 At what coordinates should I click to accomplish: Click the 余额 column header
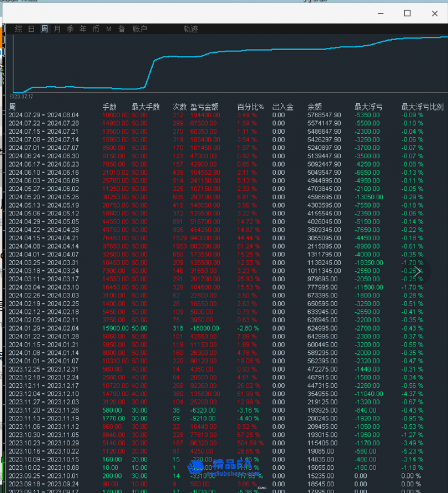pyautogui.click(x=314, y=107)
